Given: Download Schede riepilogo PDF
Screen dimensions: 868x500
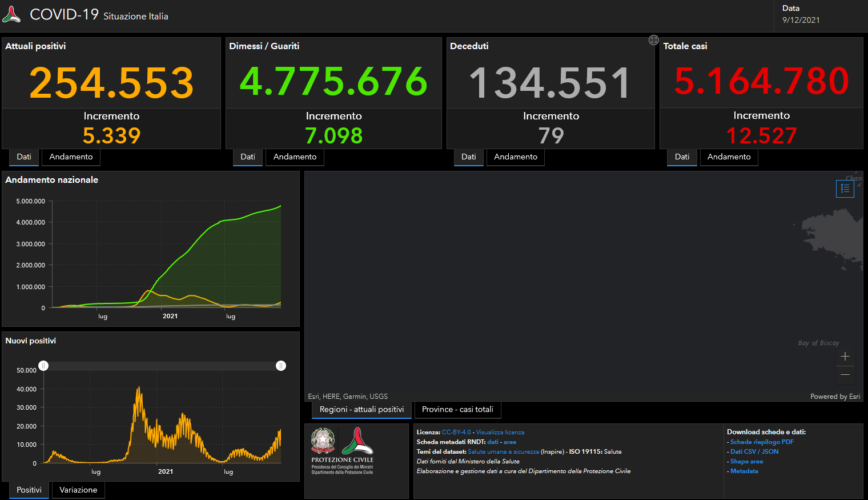Looking at the screenshot, I should coord(762,442).
